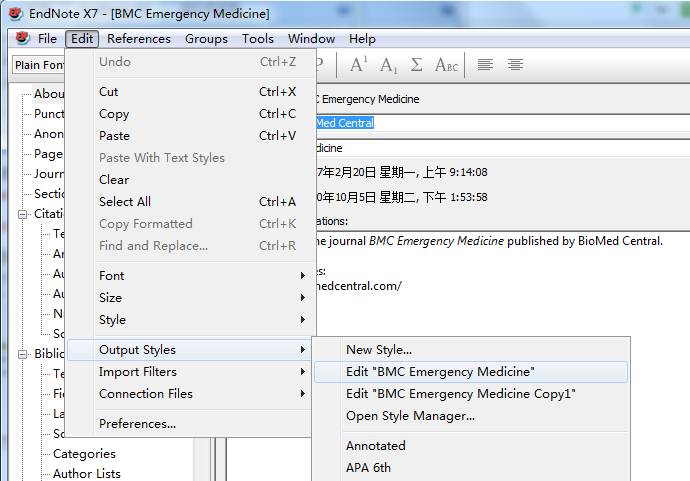Select Open Style Manager...
The width and height of the screenshot is (690, 481).
[471, 416]
